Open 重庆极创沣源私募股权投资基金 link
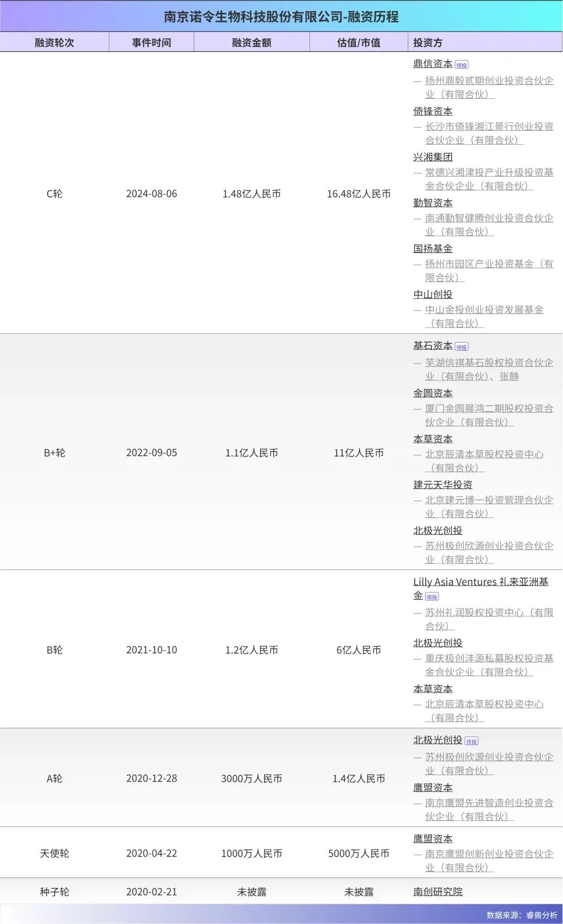The width and height of the screenshot is (563, 924). [489, 665]
